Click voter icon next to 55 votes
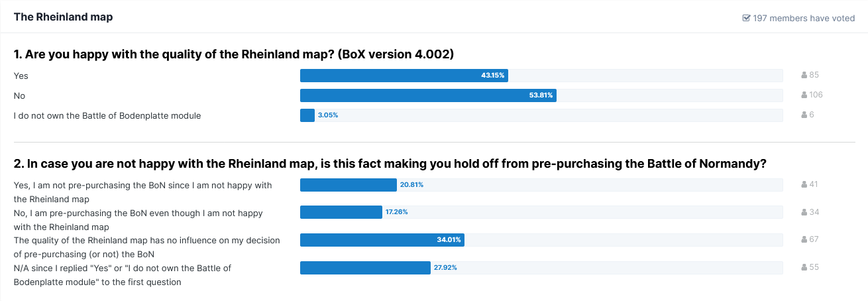Screen dimensions: 868x301 point(804,267)
